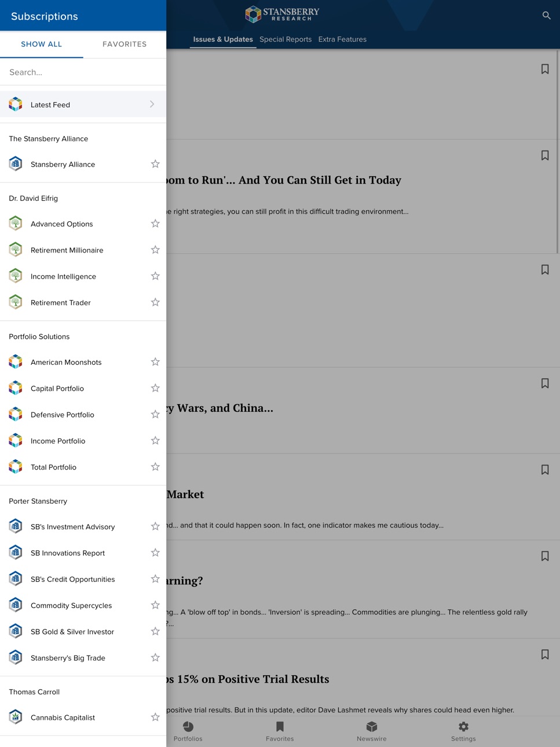Open Settings gear in bottom bar

click(463, 731)
